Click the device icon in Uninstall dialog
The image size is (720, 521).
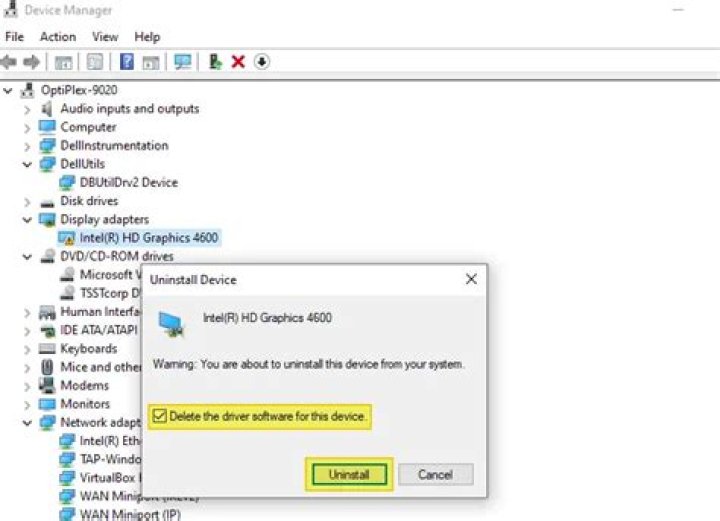172,324
